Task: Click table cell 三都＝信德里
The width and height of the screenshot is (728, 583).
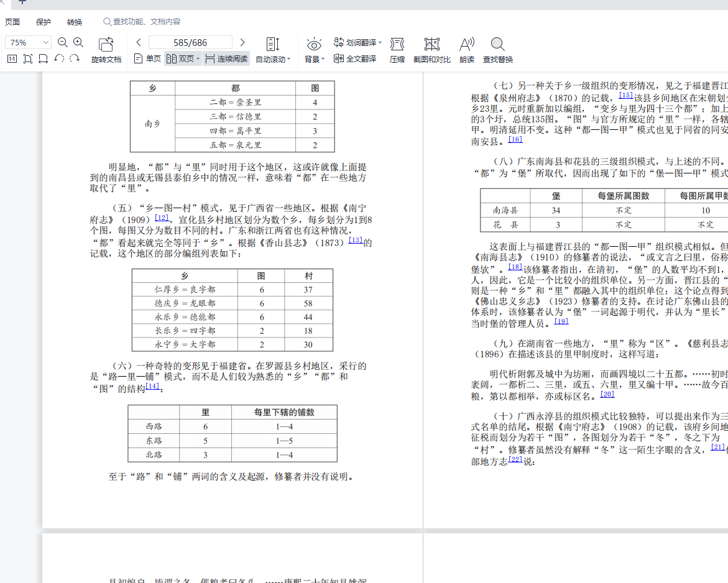Action: pos(236,116)
